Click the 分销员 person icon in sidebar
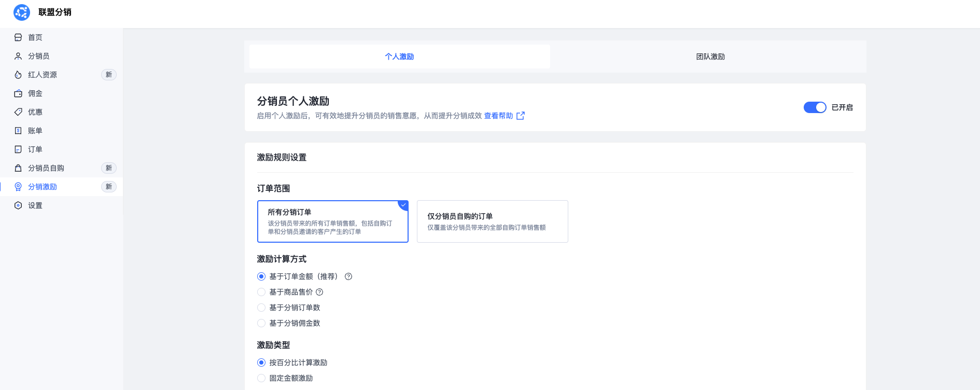Screen dimensions: 980x390 click(18, 56)
